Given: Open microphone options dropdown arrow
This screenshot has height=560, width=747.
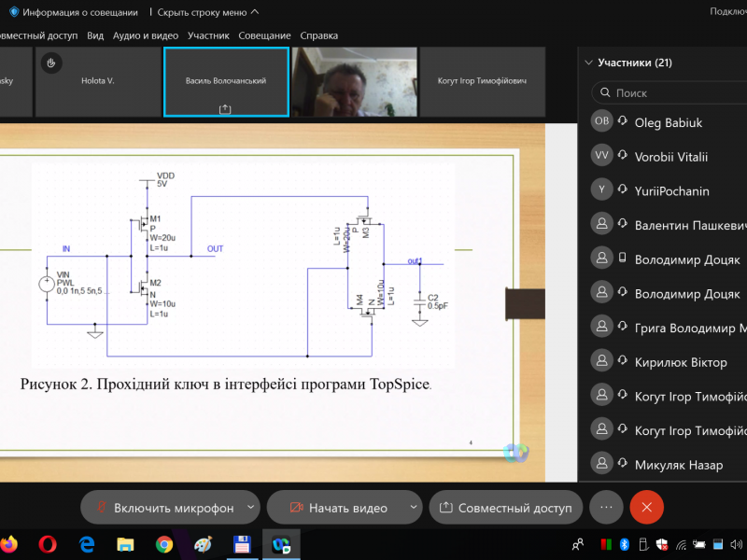Looking at the screenshot, I should (250, 508).
